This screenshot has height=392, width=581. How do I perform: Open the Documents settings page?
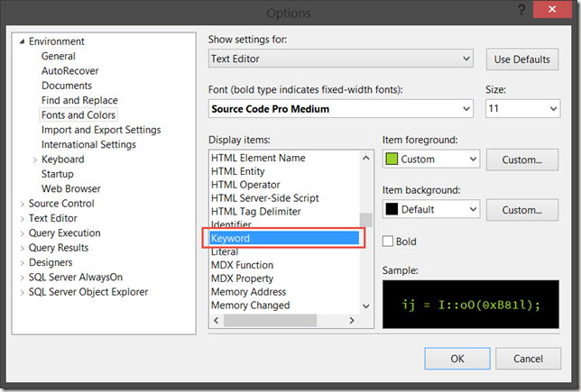click(67, 86)
